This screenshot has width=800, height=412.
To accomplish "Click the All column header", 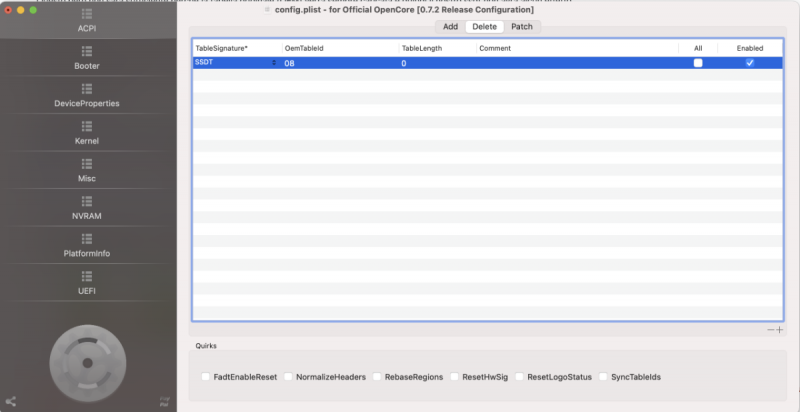I will click(x=698, y=48).
